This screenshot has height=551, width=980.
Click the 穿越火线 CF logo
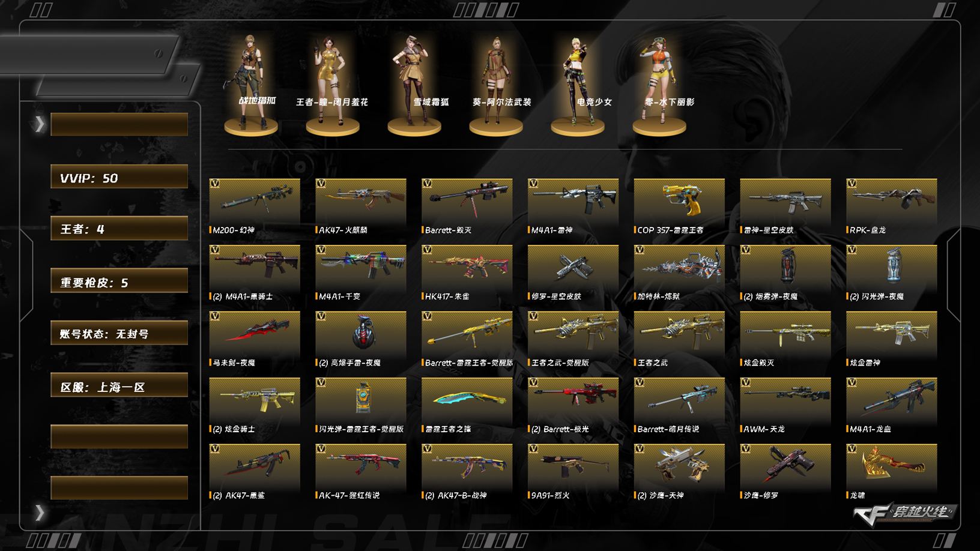(906, 514)
